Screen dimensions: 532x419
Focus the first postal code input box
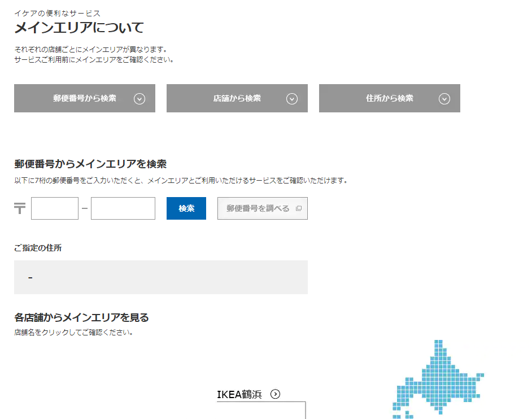click(x=55, y=208)
